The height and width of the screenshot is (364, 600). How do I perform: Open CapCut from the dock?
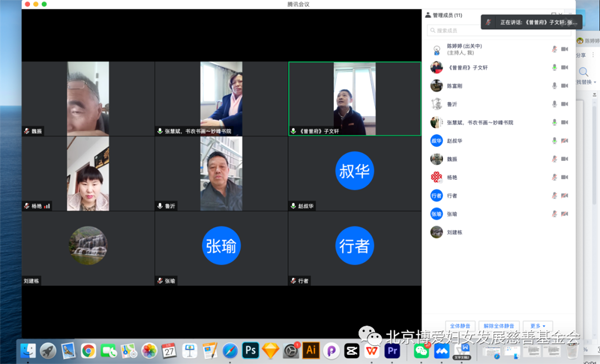point(351,351)
